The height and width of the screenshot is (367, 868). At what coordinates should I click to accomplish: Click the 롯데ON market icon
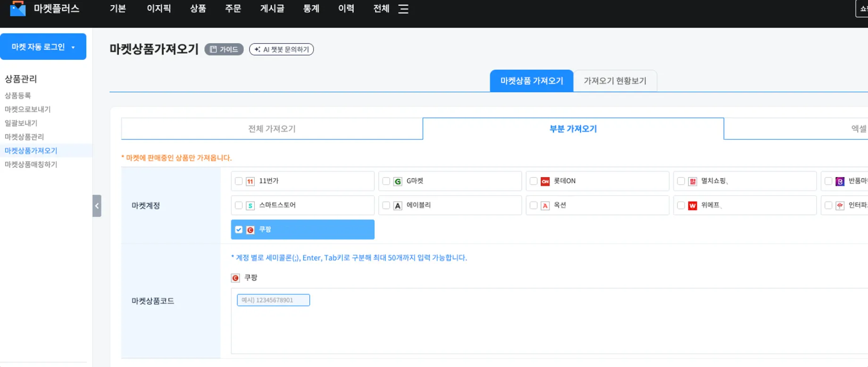pyautogui.click(x=545, y=181)
